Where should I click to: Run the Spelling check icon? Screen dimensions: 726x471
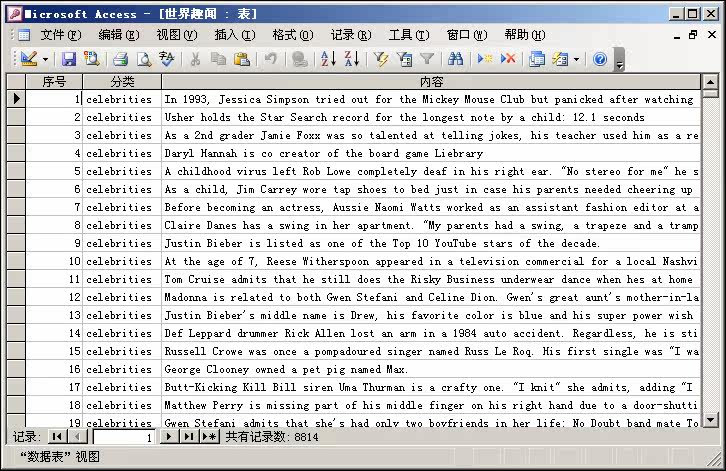click(x=167, y=59)
